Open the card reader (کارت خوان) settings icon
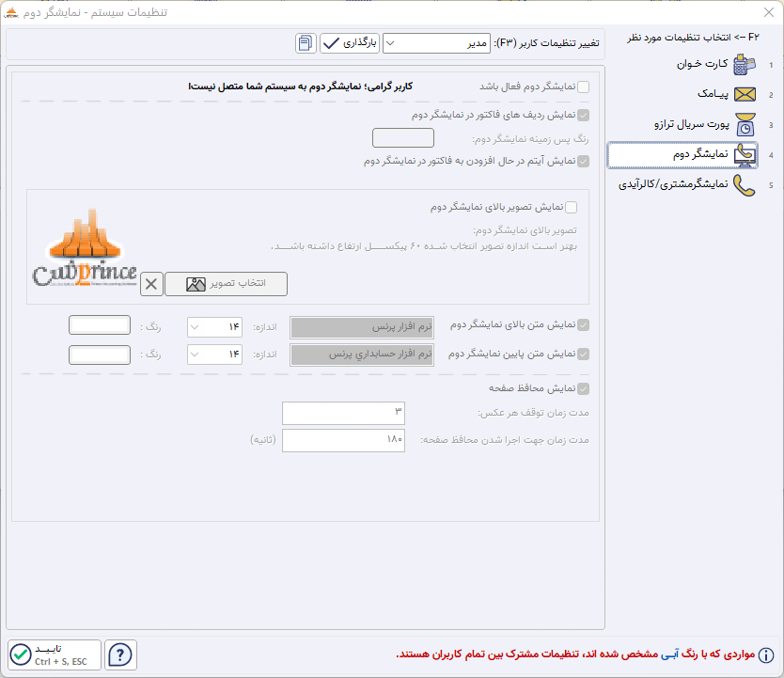Image resolution: width=784 pixels, height=678 pixels. tap(744, 65)
